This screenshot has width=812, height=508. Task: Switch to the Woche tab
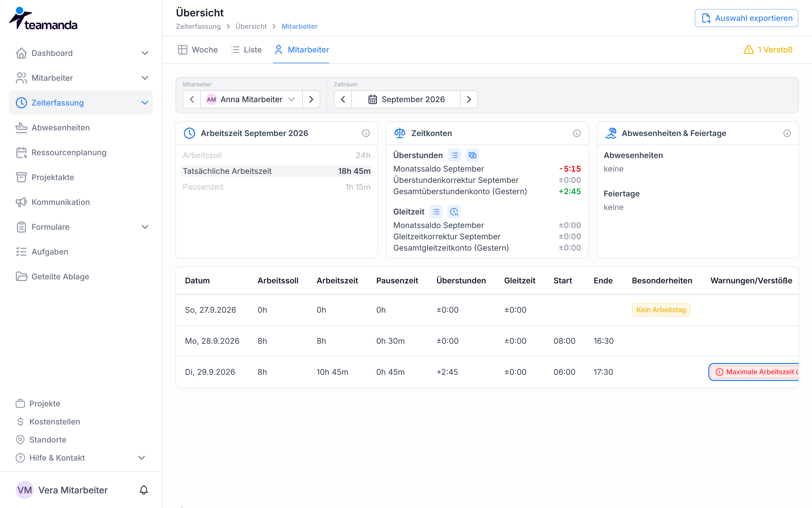pyautogui.click(x=198, y=50)
